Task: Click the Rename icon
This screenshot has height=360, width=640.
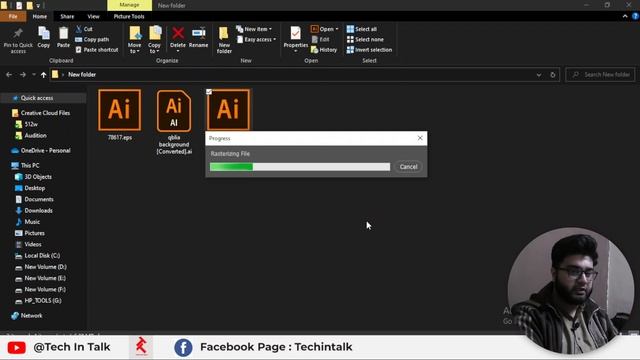Action: click(199, 33)
